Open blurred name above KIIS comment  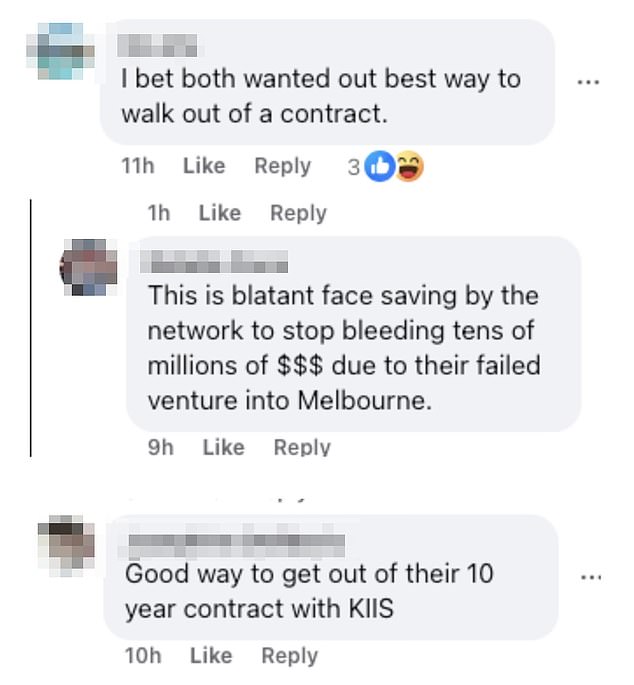pyautogui.click(x=237, y=546)
